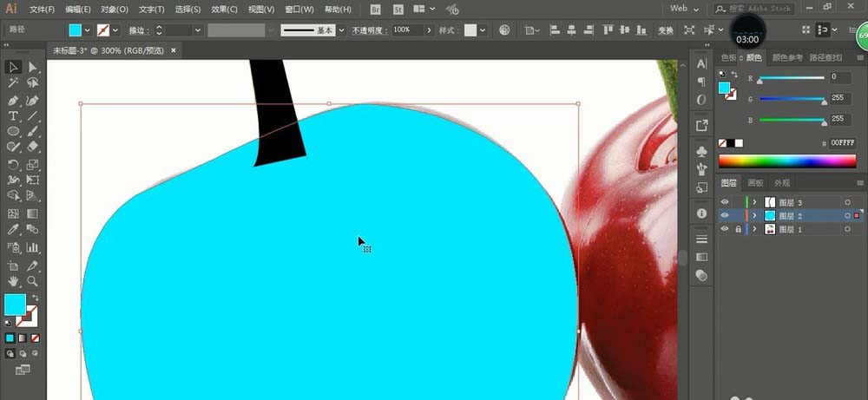Select the Zoom tool
The width and height of the screenshot is (868, 400).
point(33,281)
